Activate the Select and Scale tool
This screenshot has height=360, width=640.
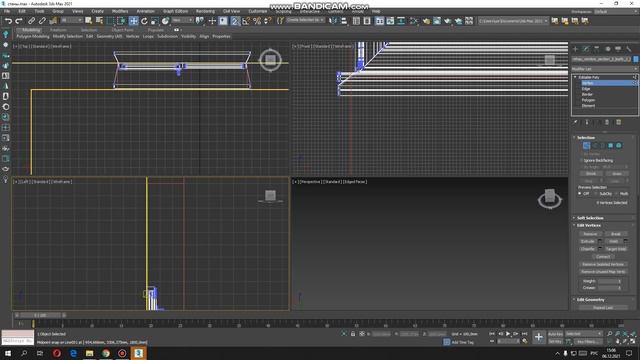[x=155, y=20]
